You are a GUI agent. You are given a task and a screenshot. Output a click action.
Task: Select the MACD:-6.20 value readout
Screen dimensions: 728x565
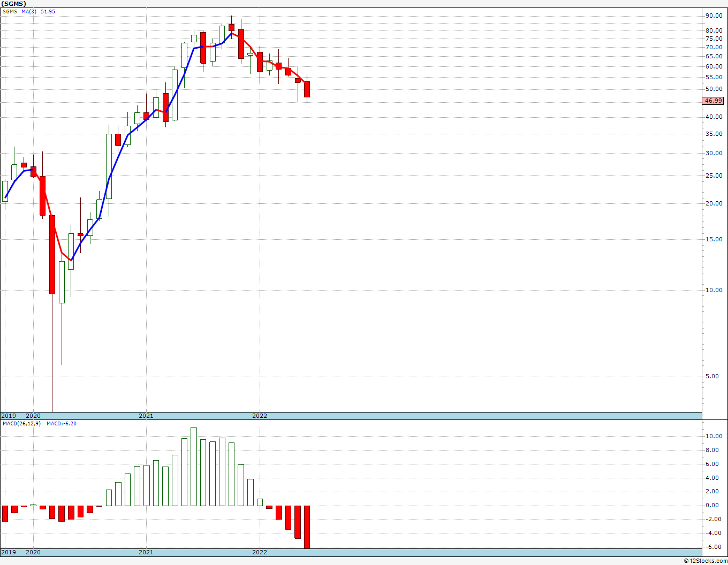click(x=62, y=424)
